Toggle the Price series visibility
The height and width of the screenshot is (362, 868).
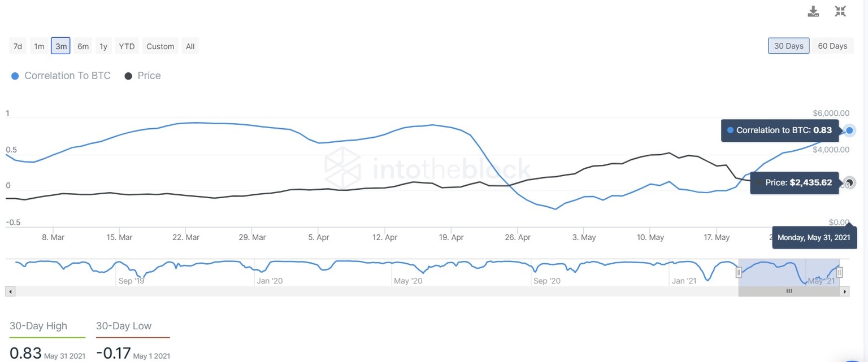click(x=142, y=75)
